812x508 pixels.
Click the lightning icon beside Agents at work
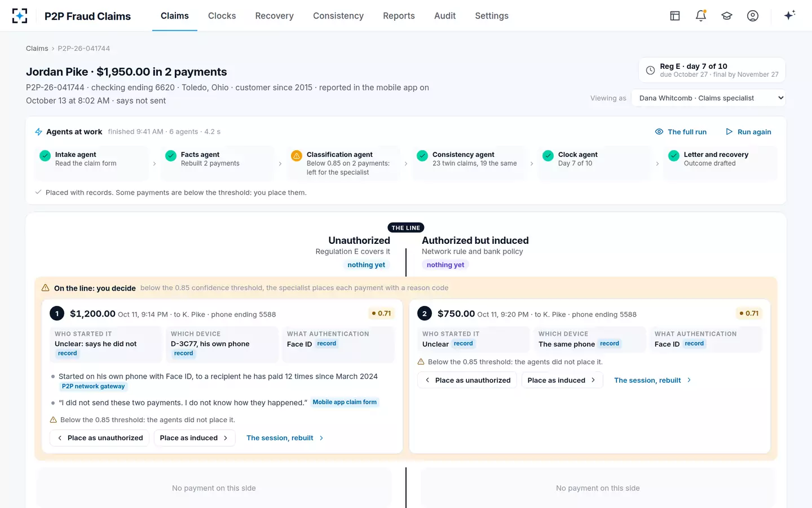click(x=38, y=132)
